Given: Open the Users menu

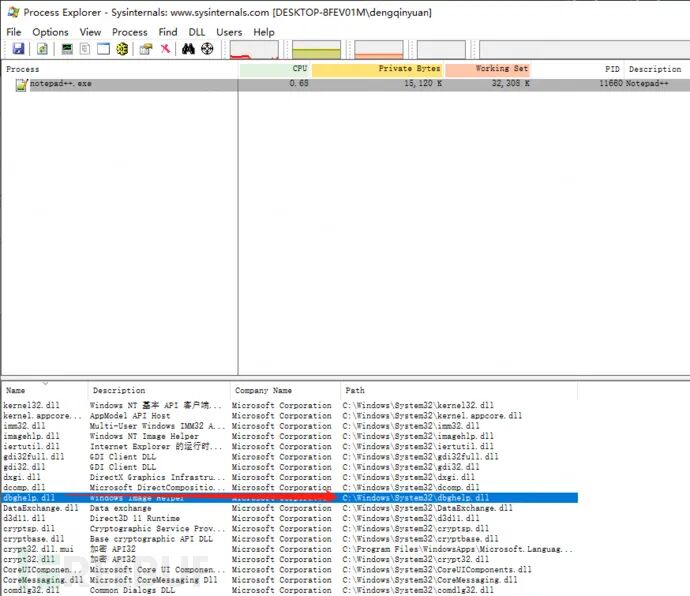Looking at the screenshot, I should [229, 32].
